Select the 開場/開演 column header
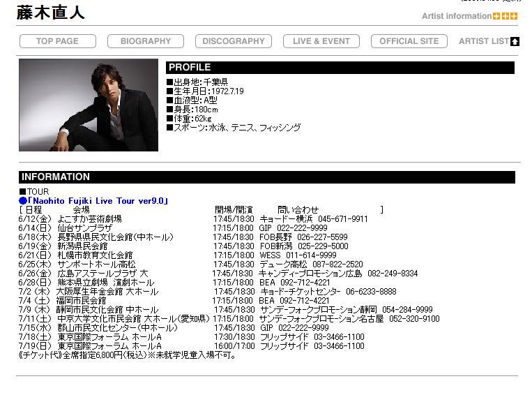 234,210
